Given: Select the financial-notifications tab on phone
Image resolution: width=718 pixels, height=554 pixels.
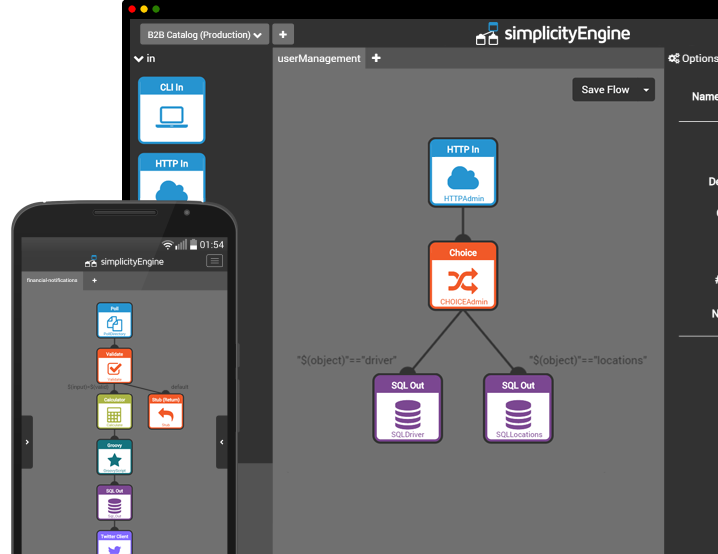Looking at the screenshot, I should pos(52,281).
